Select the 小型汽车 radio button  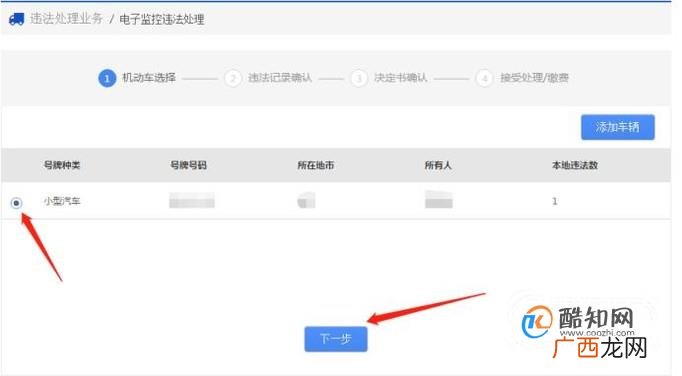[17, 203]
